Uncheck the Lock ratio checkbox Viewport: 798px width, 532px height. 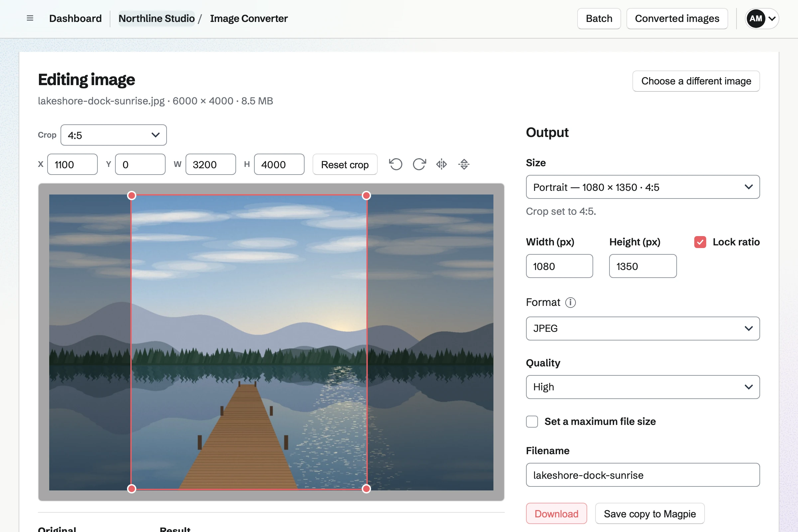(x=700, y=242)
